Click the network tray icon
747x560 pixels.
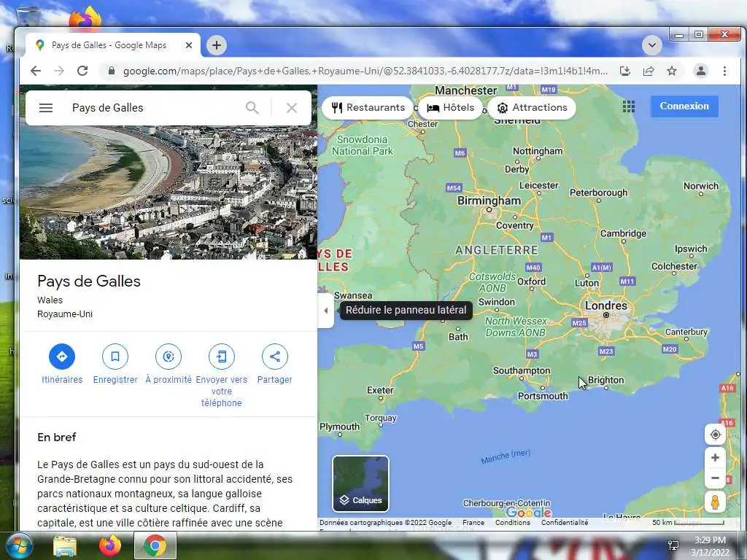pos(673,545)
